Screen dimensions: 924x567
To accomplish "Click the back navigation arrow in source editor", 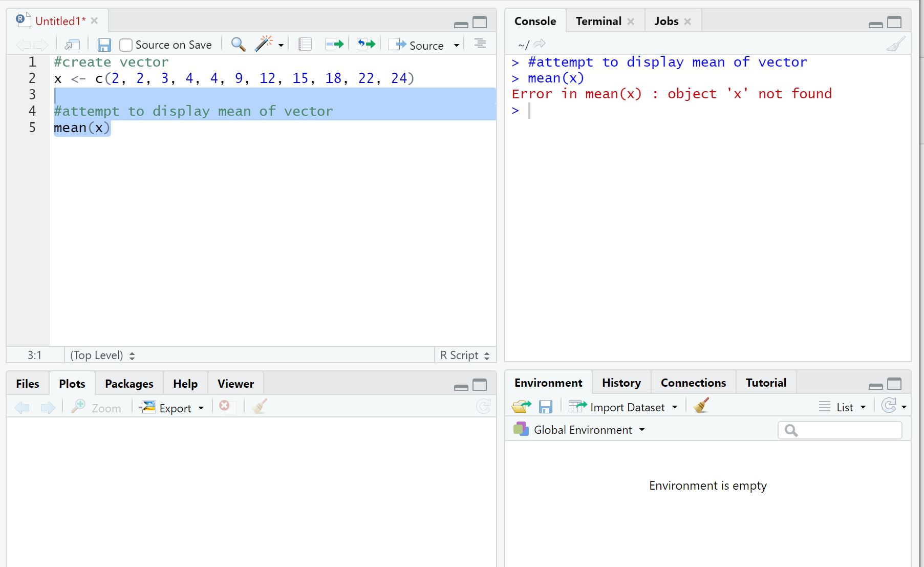I will coord(23,45).
